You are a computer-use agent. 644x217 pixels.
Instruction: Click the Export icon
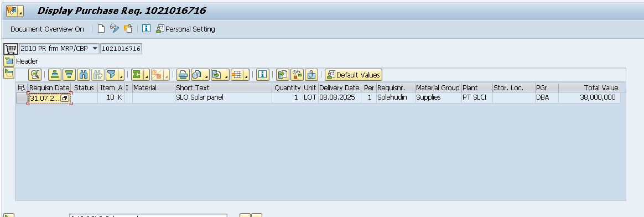(216, 75)
